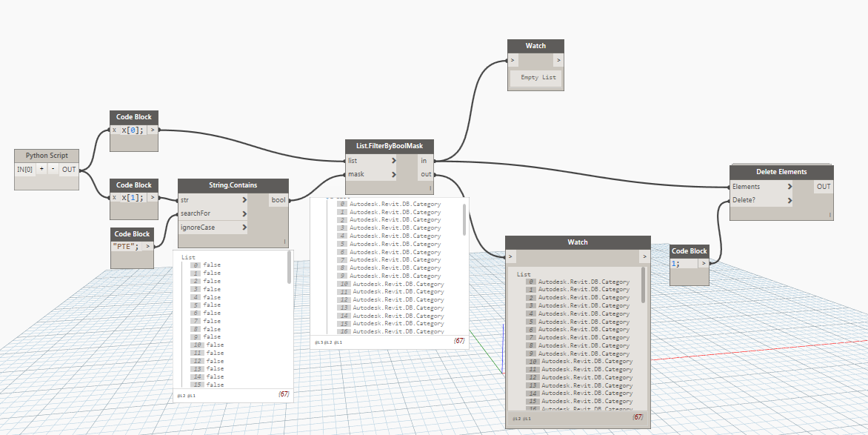Select the searchFor input port
868x435 pixels.
(213, 213)
